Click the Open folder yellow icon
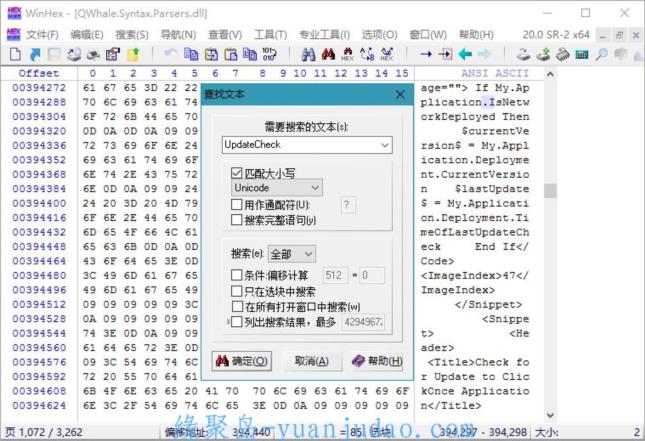 coord(133,54)
